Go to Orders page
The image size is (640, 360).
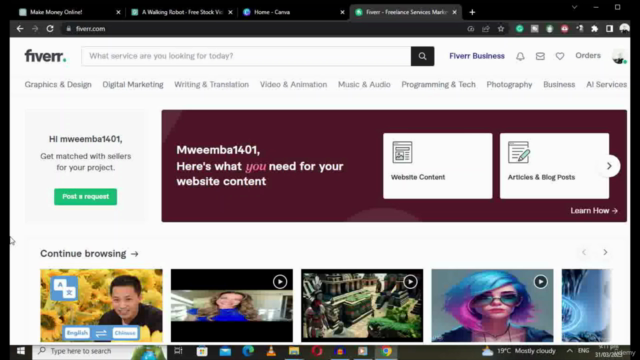(x=588, y=56)
